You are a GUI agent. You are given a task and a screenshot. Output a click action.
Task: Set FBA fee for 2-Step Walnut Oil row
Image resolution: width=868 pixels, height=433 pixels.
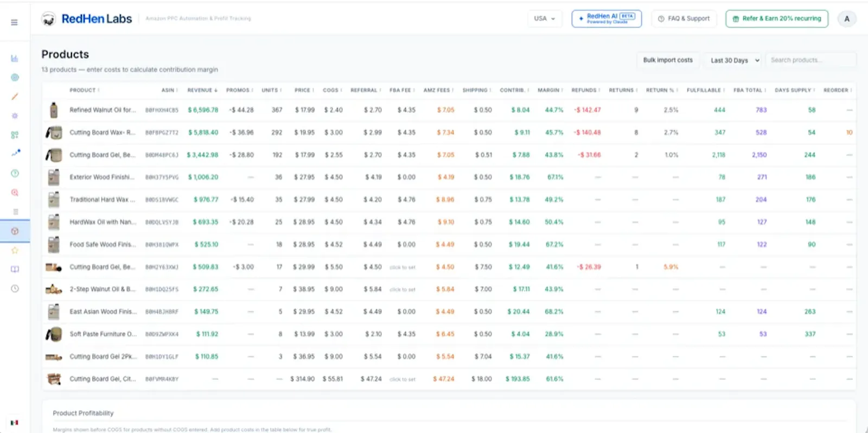tap(402, 290)
